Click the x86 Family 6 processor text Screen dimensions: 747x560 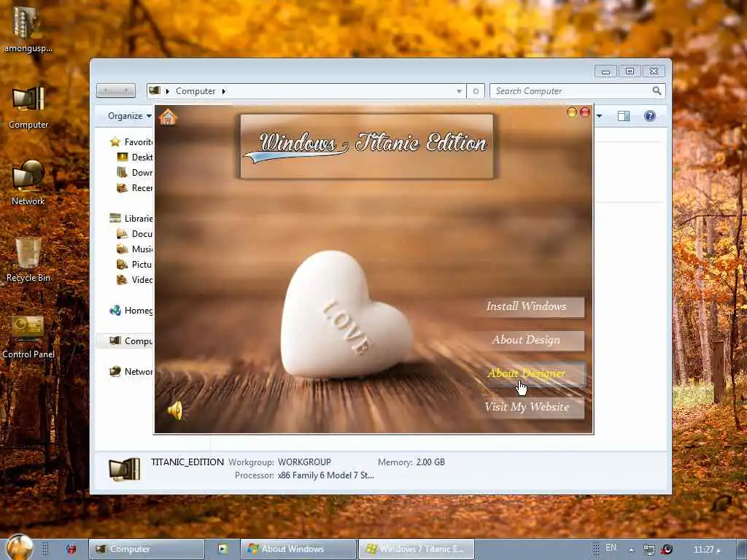tap(326, 475)
